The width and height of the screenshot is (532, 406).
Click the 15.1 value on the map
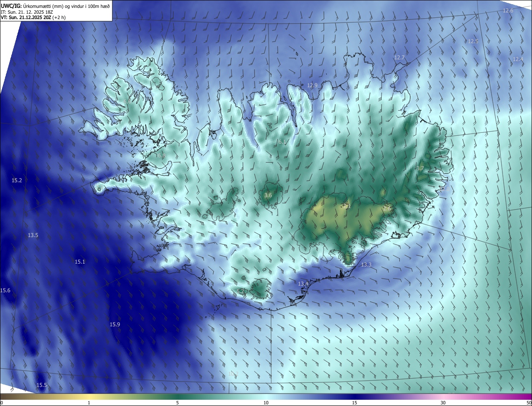pos(80,262)
